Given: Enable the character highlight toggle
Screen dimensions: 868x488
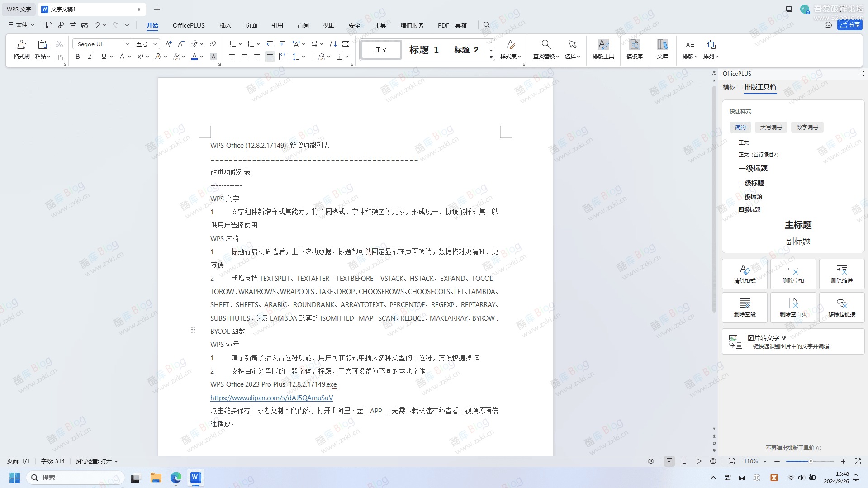Looking at the screenshot, I should point(213,57).
